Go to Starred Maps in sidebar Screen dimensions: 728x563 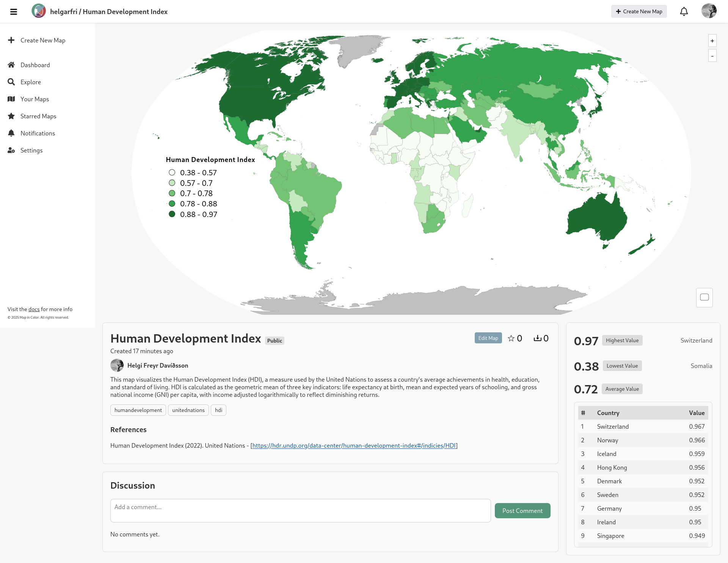point(38,116)
